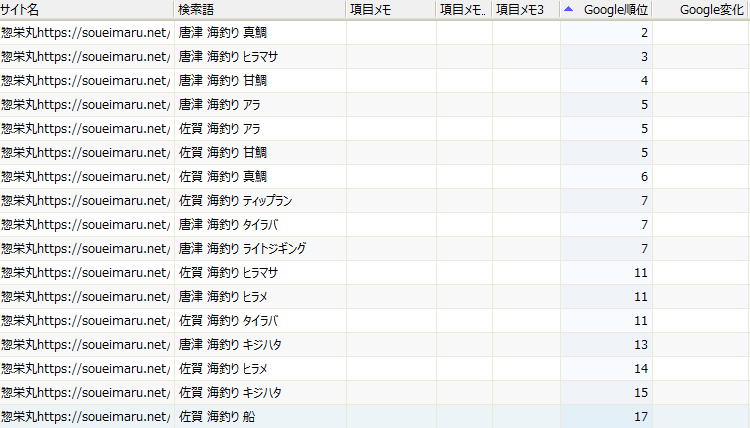Click the site name in 唐津 海釣り 甘鯛 row
Screen dimensions: 750x428
pyautogui.click(x=86, y=80)
